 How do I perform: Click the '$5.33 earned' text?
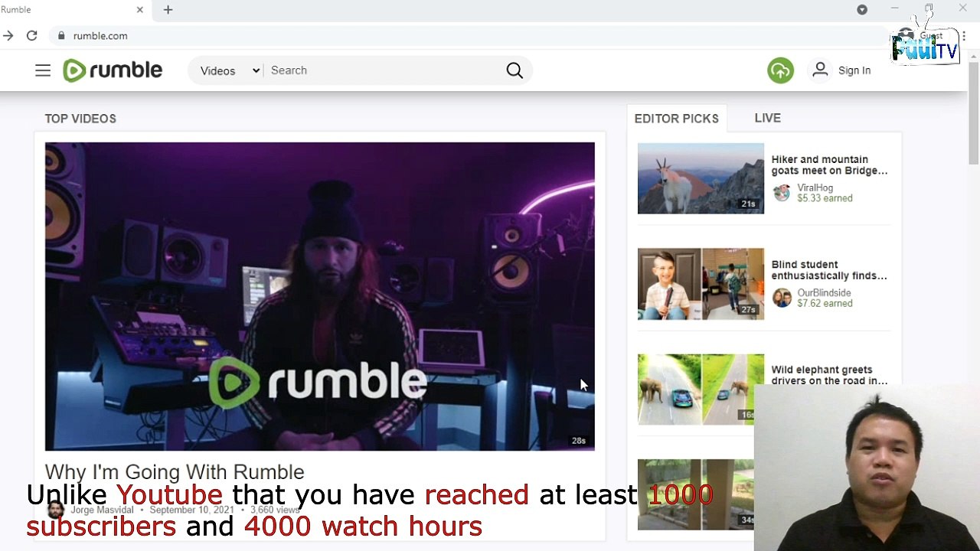coord(825,198)
